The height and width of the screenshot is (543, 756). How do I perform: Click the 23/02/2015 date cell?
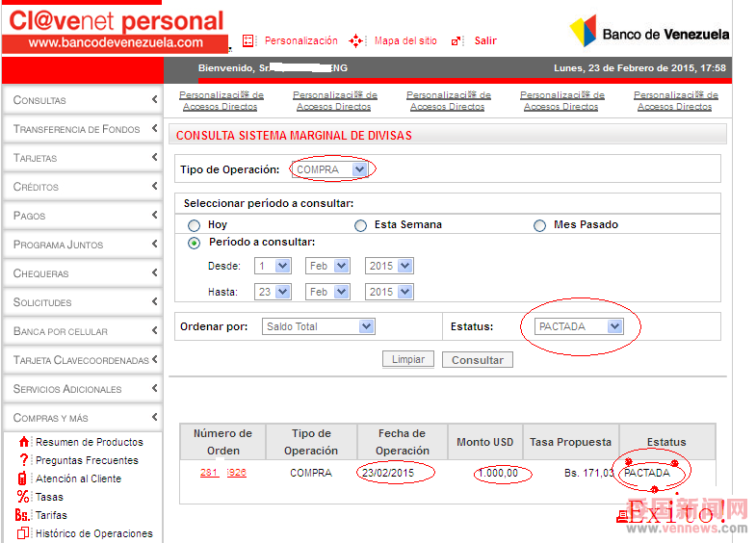pos(388,473)
